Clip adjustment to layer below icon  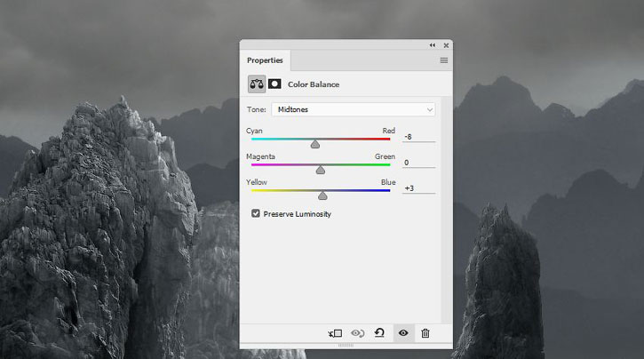click(x=335, y=333)
